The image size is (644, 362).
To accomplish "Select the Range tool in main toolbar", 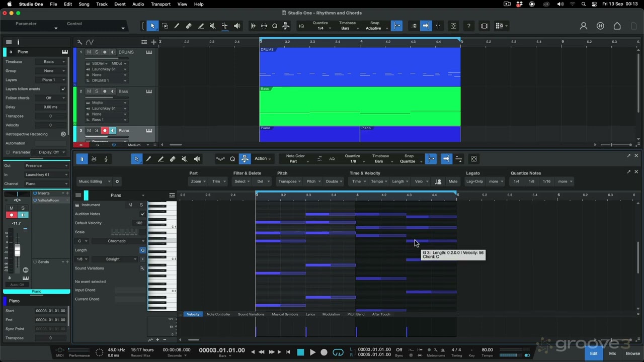I will (165, 26).
